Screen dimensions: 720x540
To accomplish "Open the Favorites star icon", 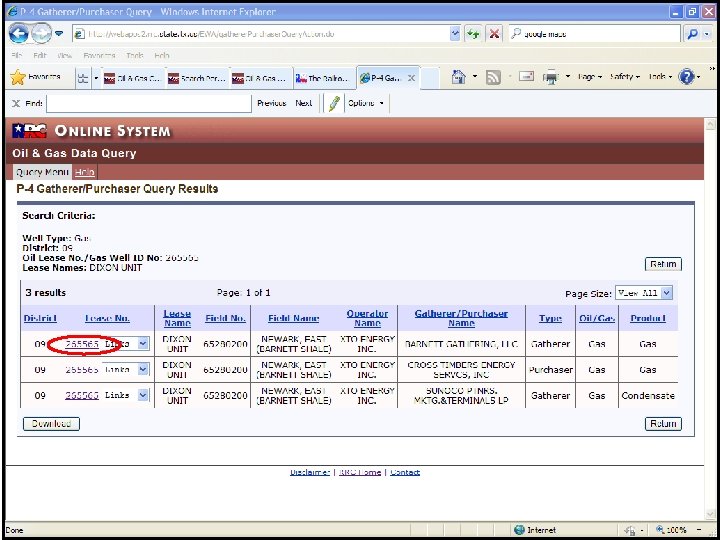I will [x=17, y=78].
